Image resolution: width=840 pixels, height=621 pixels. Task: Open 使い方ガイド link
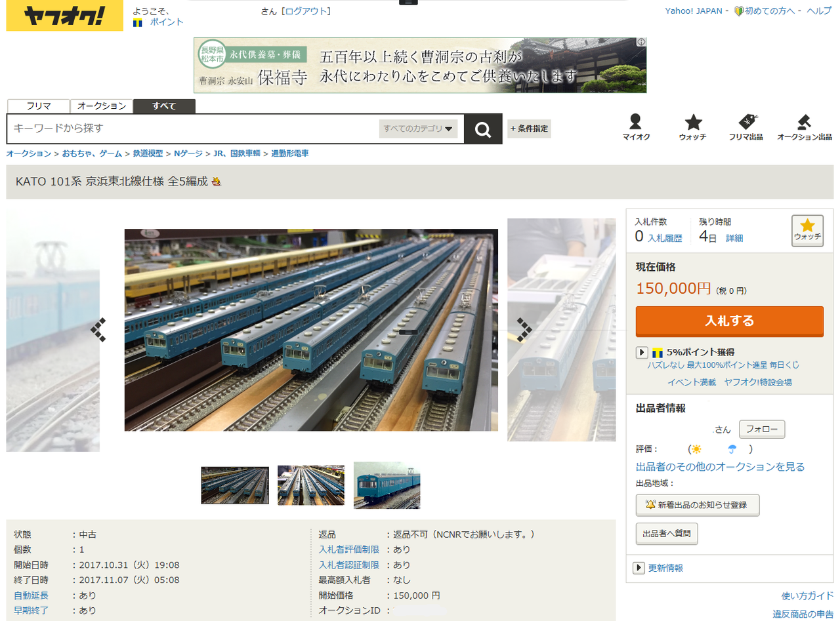pos(808,596)
